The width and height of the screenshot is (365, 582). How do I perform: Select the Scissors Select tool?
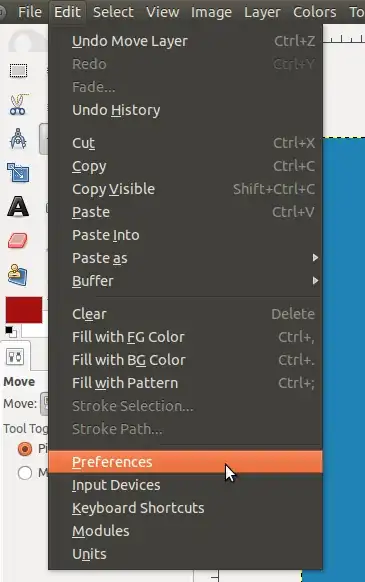point(19,105)
